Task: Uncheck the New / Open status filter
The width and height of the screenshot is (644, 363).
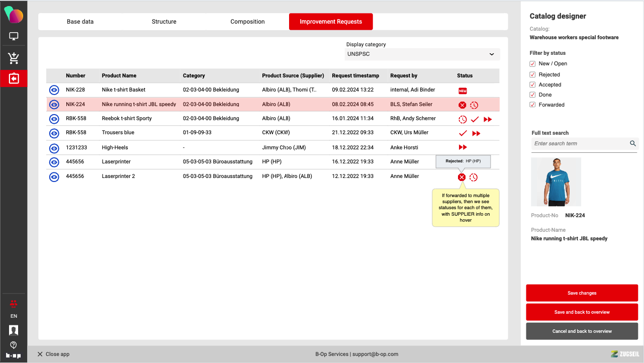Action: pos(532,64)
